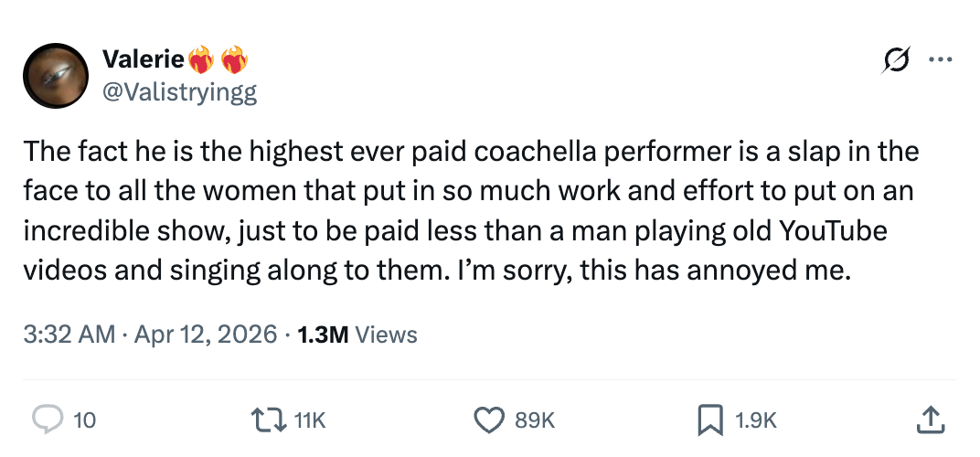Click the 11K repost count
980x457 pixels.
click(311, 420)
